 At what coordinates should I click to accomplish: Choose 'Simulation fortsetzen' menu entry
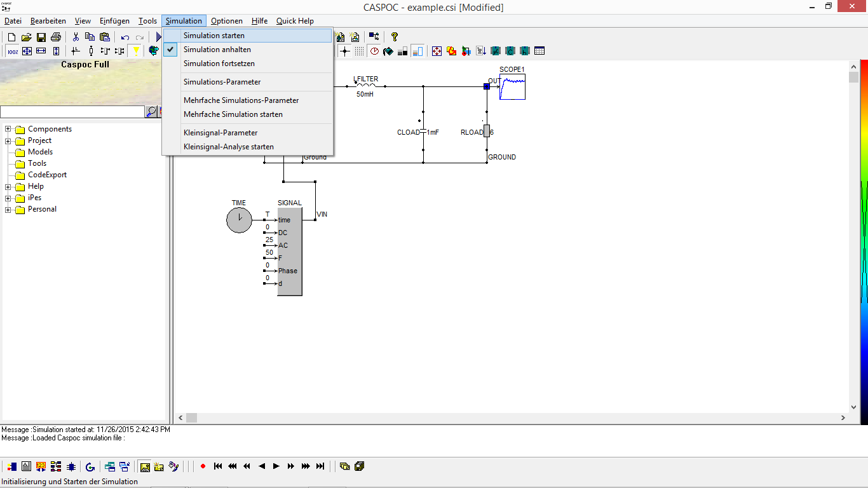coord(248,64)
